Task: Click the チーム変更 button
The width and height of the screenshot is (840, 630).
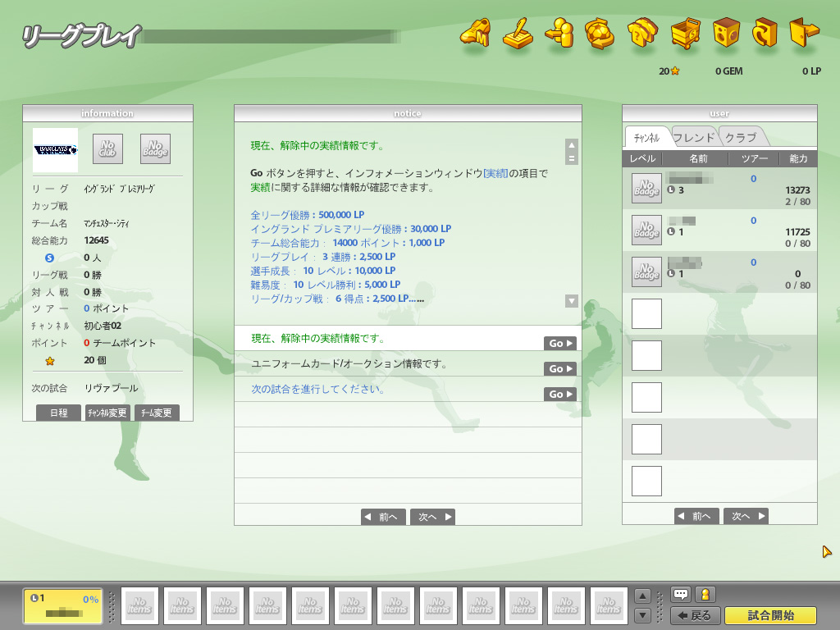Action: coord(157,413)
